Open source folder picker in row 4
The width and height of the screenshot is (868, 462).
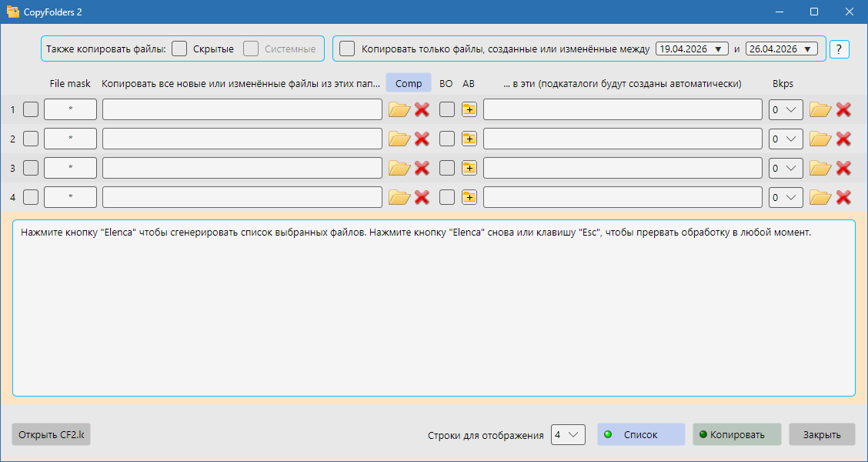[x=399, y=196]
